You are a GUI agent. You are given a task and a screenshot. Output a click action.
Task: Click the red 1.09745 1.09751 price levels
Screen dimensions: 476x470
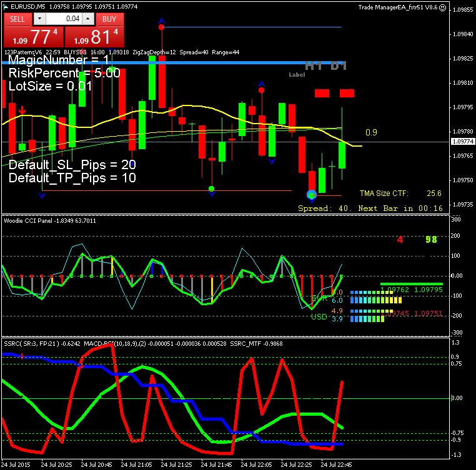coord(411,313)
